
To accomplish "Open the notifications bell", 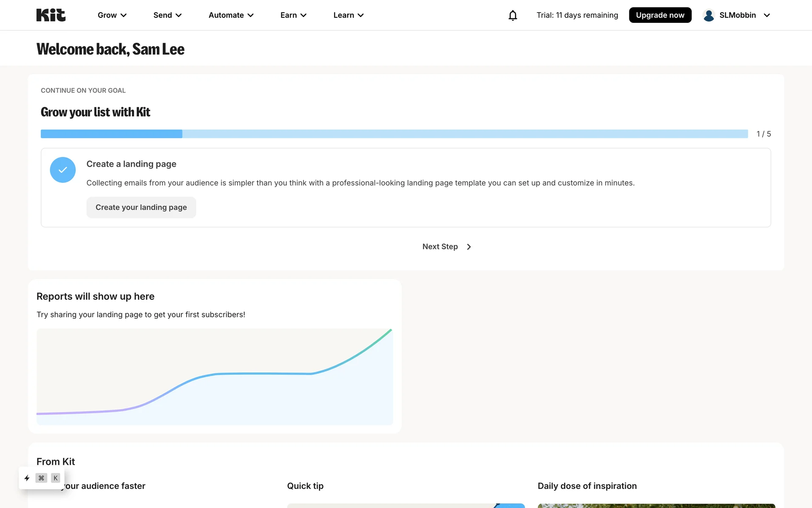I will point(513,15).
